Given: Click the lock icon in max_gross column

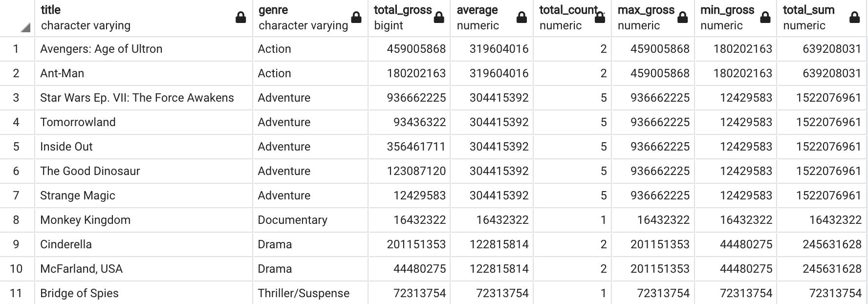Looking at the screenshot, I should tap(683, 18).
